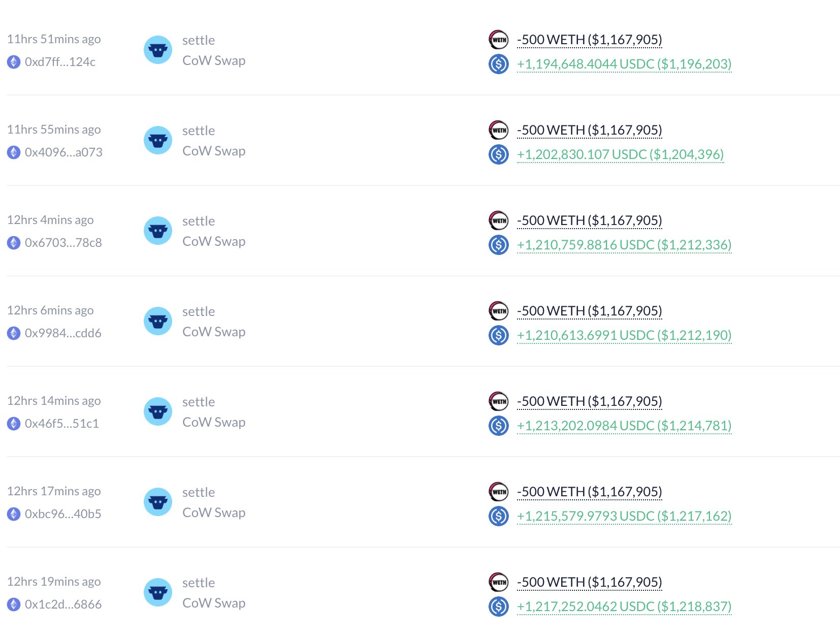Click Ethereum icon beside 0xd7ff...124c hash
This screenshot has height=637, width=840.
point(14,62)
